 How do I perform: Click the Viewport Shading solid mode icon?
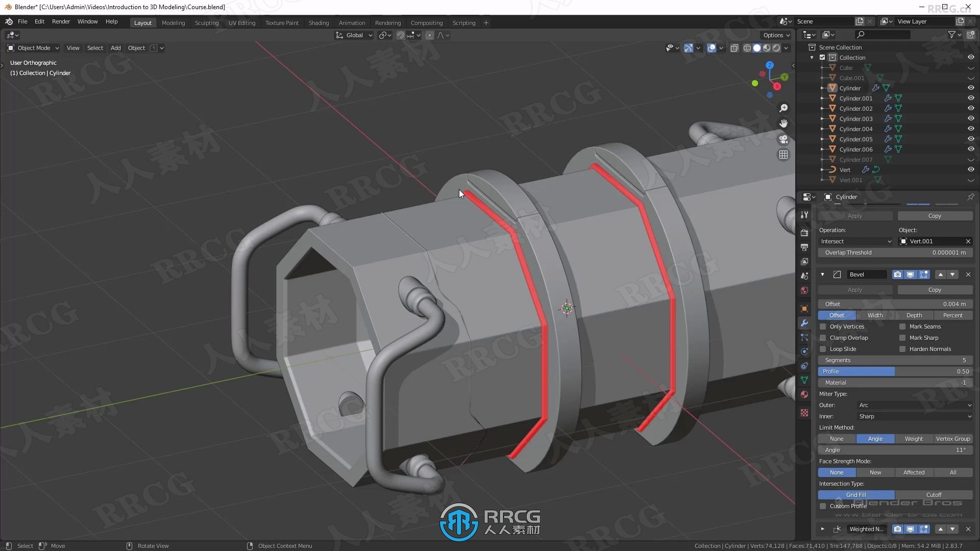tap(758, 48)
